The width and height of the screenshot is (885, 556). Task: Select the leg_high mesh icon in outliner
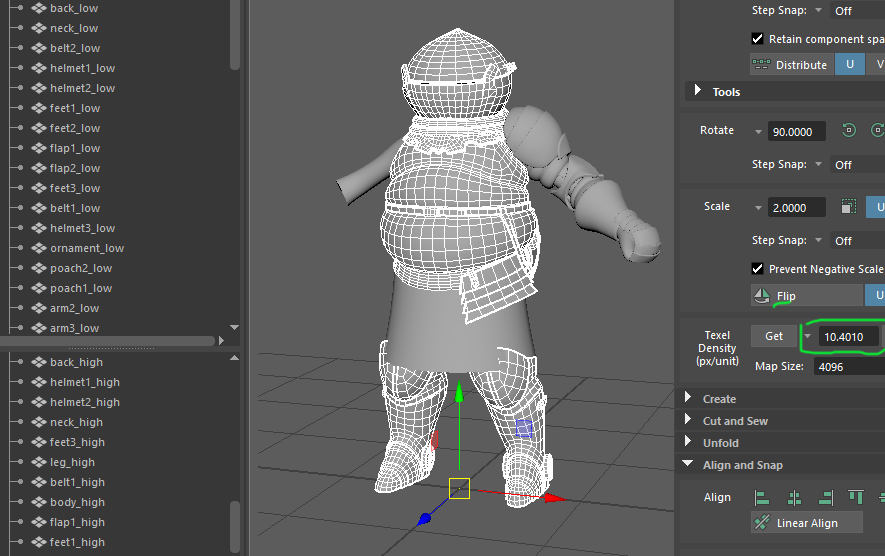coord(39,462)
